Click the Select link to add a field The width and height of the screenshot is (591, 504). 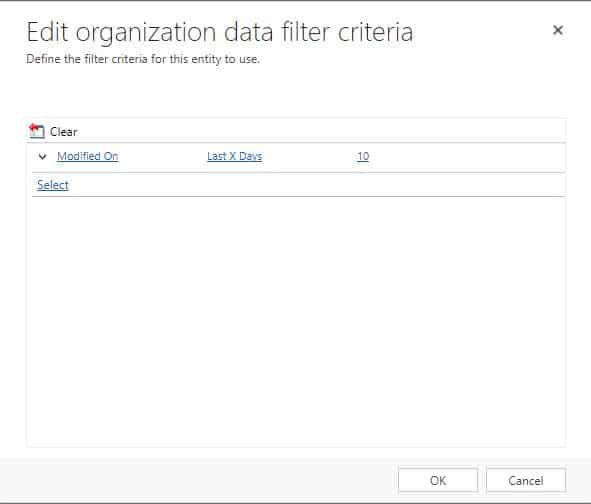53,185
